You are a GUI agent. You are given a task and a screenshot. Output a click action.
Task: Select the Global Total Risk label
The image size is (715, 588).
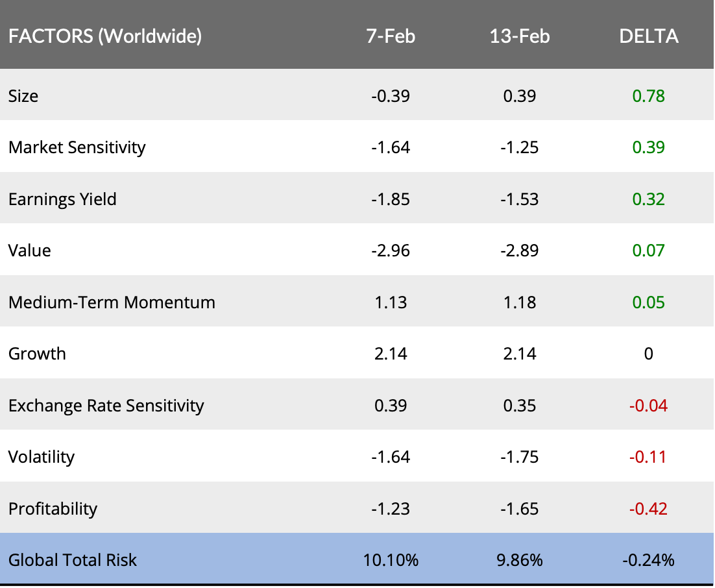pos(73,559)
